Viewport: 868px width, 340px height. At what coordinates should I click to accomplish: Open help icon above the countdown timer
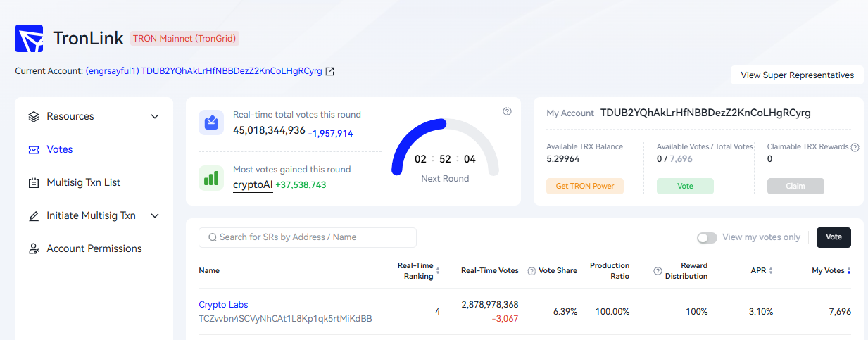coord(507,111)
